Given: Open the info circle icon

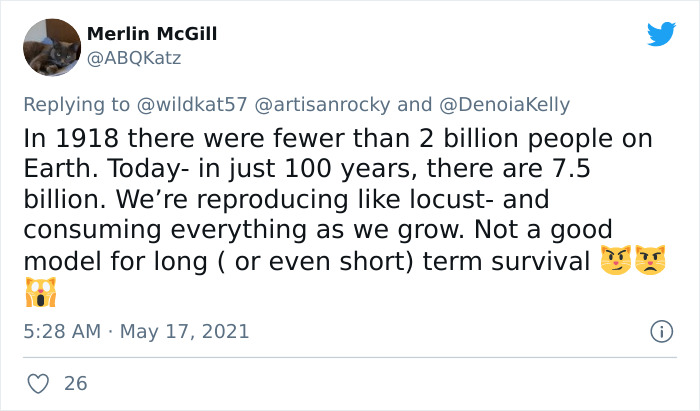Looking at the screenshot, I should [660, 330].
